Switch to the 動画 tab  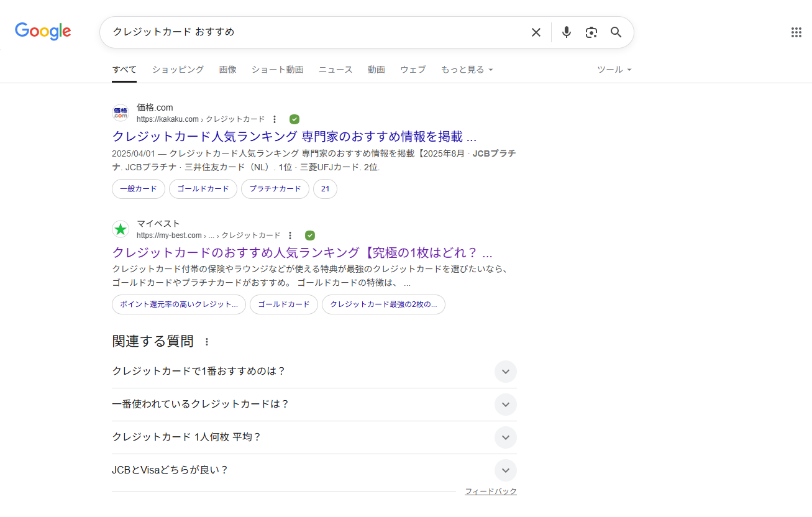(376, 70)
